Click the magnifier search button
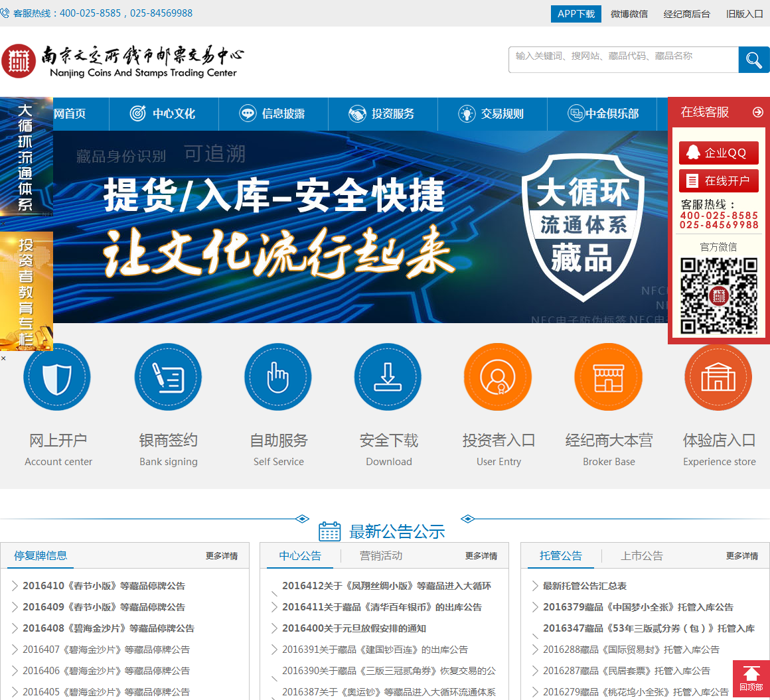The height and width of the screenshot is (700, 770). tap(753, 60)
